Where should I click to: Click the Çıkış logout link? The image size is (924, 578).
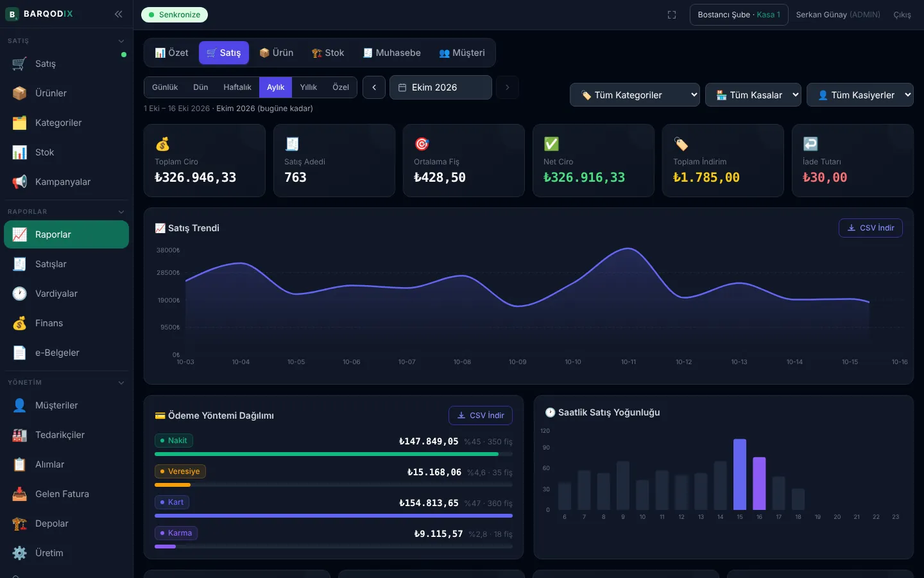tap(902, 15)
